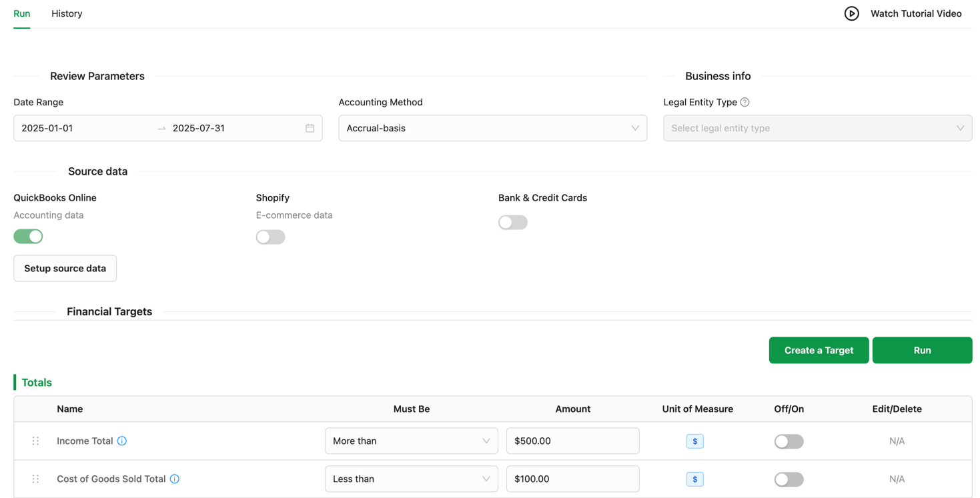Image resolution: width=980 pixels, height=498 pixels.
Task: Switch on the Income Total target
Action: 789,441
